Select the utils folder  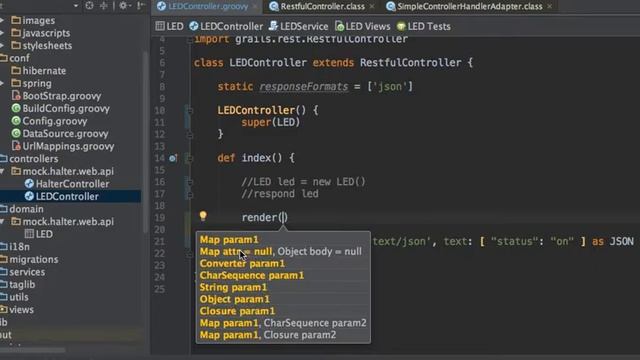click(x=19, y=297)
